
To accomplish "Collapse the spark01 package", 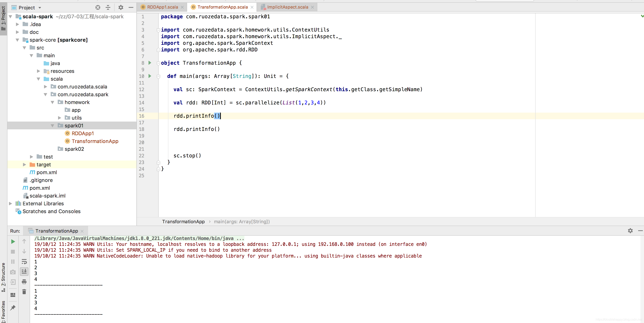I will (52, 126).
